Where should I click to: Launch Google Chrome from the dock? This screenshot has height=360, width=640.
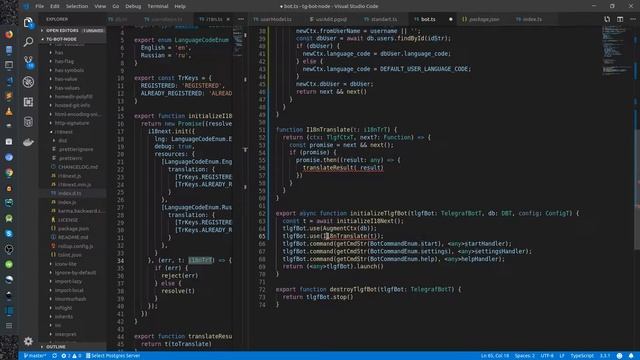(x=9, y=172)
